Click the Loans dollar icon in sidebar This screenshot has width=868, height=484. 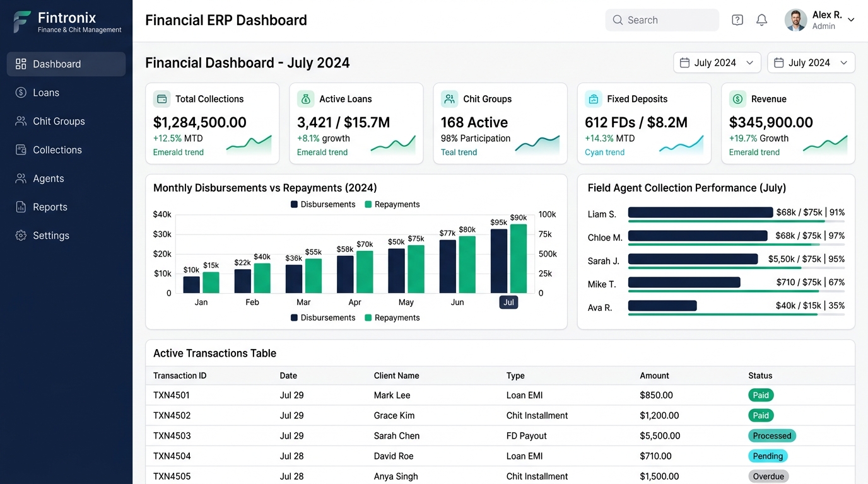(21, 93)
